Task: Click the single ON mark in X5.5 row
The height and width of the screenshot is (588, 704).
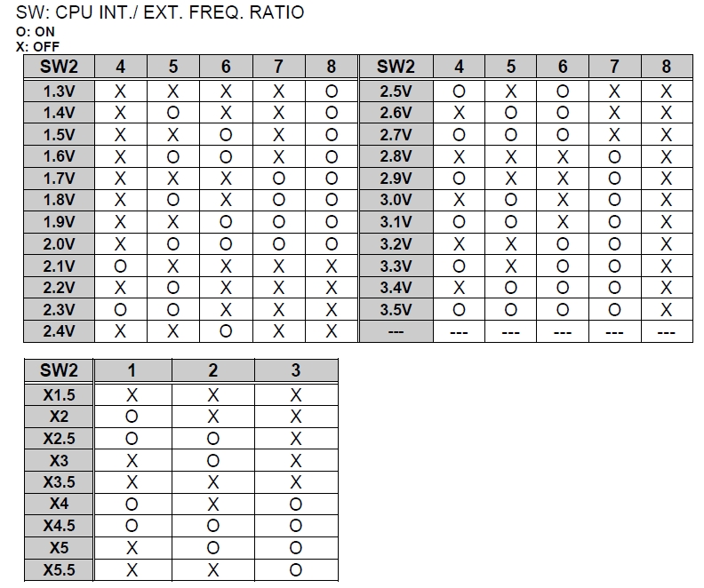Action: tap(296, 569)
